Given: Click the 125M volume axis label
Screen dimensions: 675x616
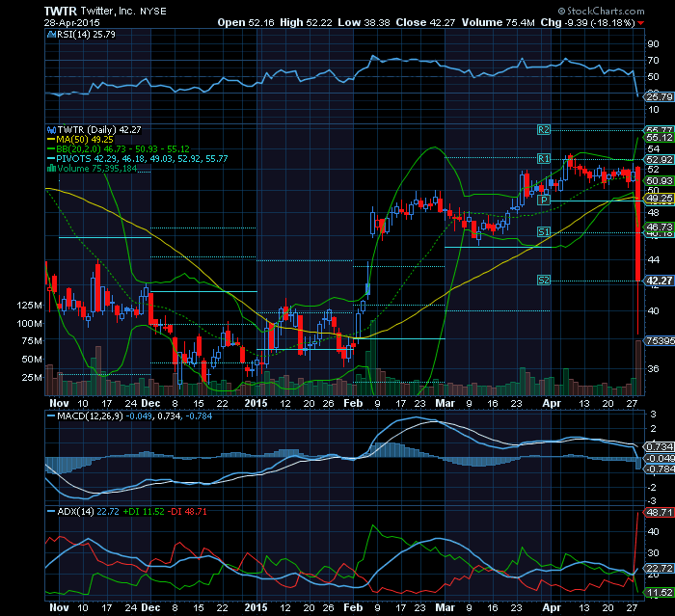Looking at the screenshot, I should pos(29,306).
